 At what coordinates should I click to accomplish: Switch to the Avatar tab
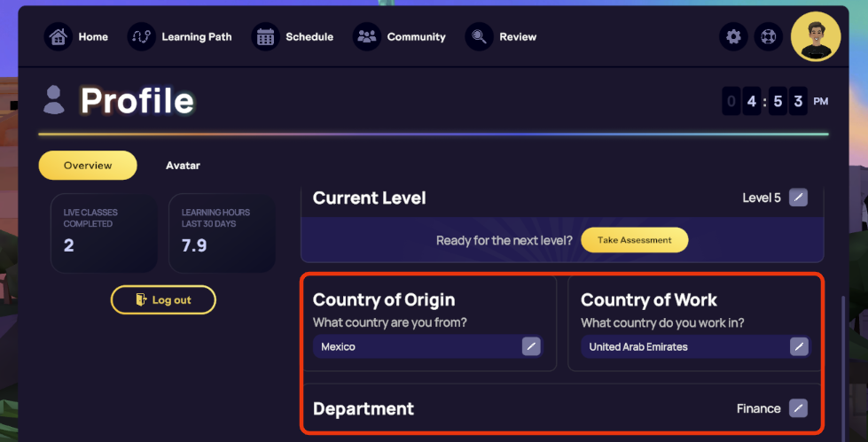tap(183, 166)
